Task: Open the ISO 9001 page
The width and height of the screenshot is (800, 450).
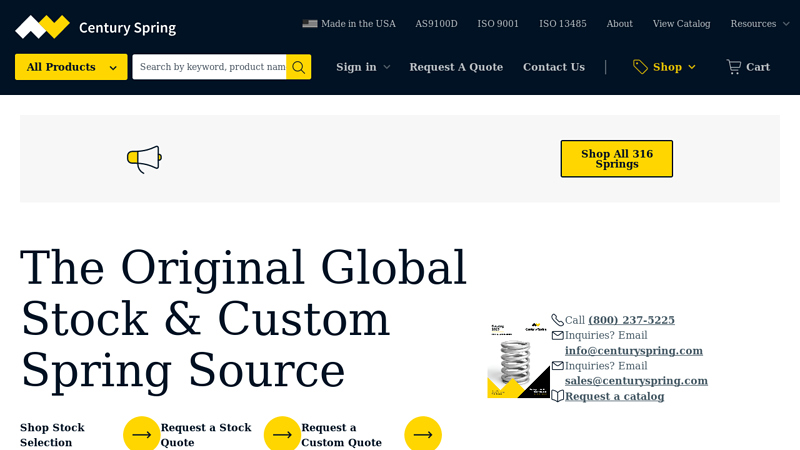Action: pyautogui.click(x=498, y=23)
